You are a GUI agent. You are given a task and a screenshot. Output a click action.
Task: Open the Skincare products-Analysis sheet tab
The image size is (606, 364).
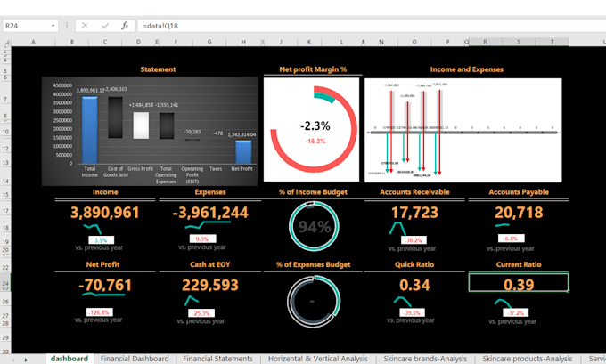coord(528,359)
